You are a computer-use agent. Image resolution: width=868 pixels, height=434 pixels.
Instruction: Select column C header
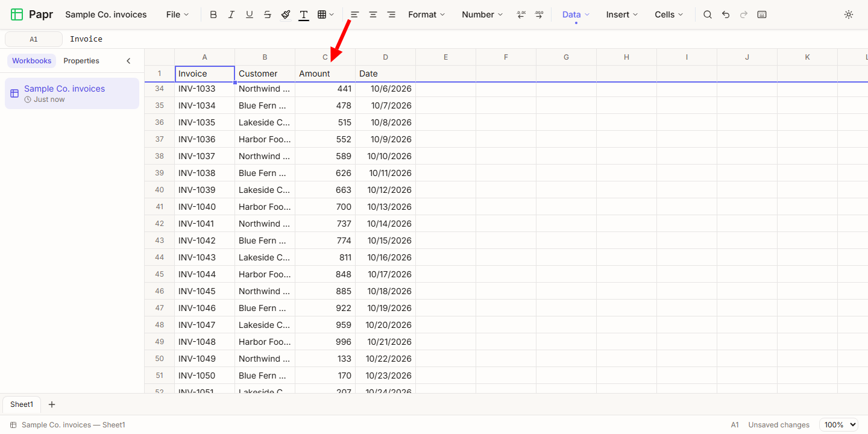click(325, 57)
